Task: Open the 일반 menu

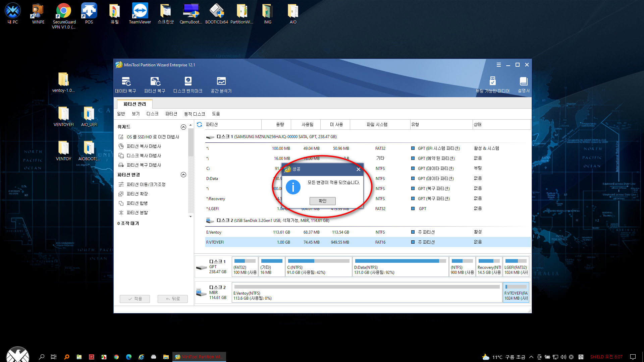Action: tap(121, 114)
